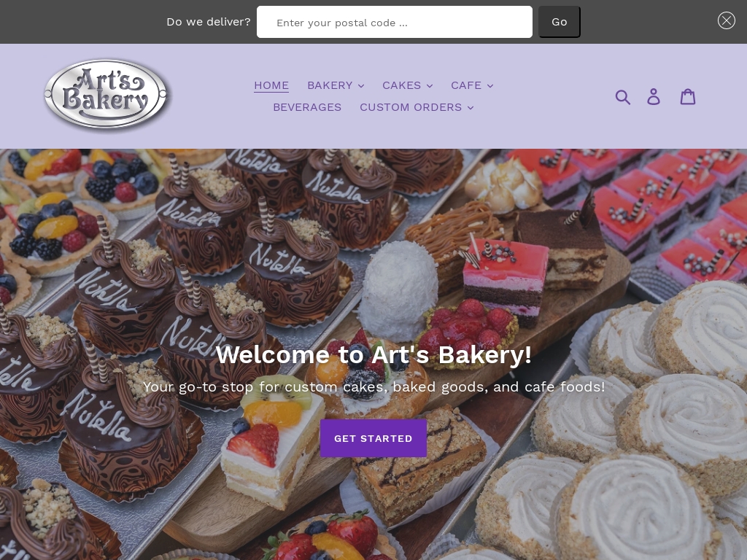Go to the Home page link
747x560 pixels.
pos(271,85)
